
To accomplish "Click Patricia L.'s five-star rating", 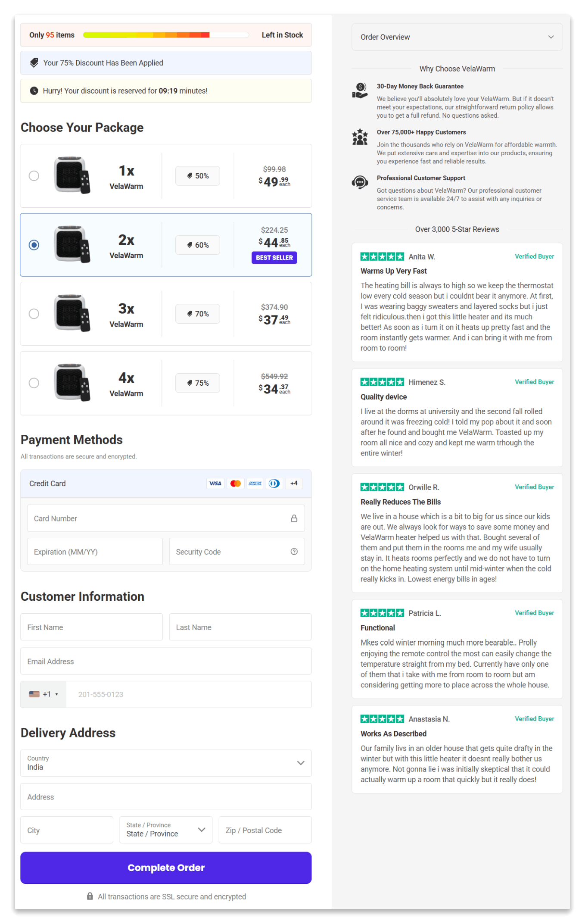I will click(x=383, y=613).
